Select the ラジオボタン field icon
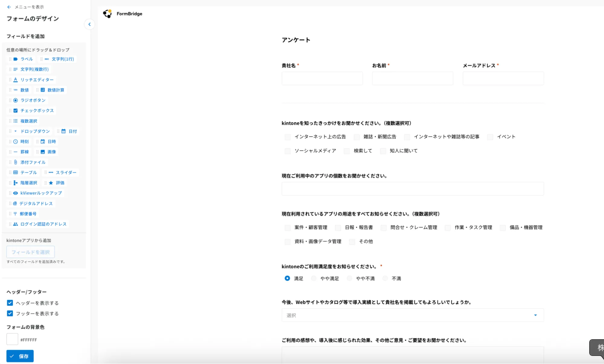Screen dimensions: 604x364 click(15, 100)
